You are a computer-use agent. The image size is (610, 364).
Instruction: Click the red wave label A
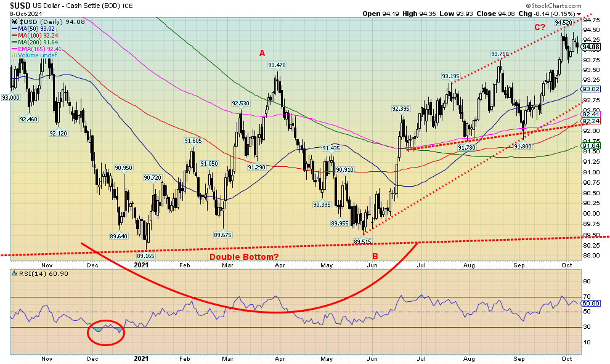coord(262,54)
